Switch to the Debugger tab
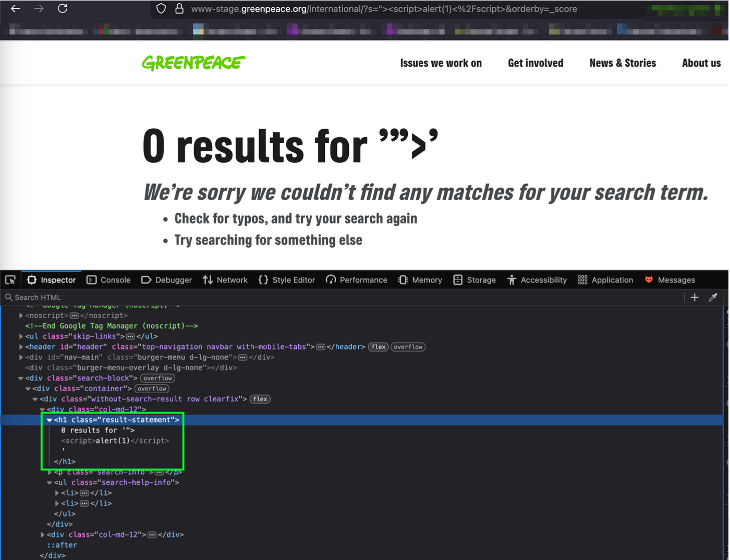Image resolution: width=730 pixels, height=560 pixels. click(166, 280)
